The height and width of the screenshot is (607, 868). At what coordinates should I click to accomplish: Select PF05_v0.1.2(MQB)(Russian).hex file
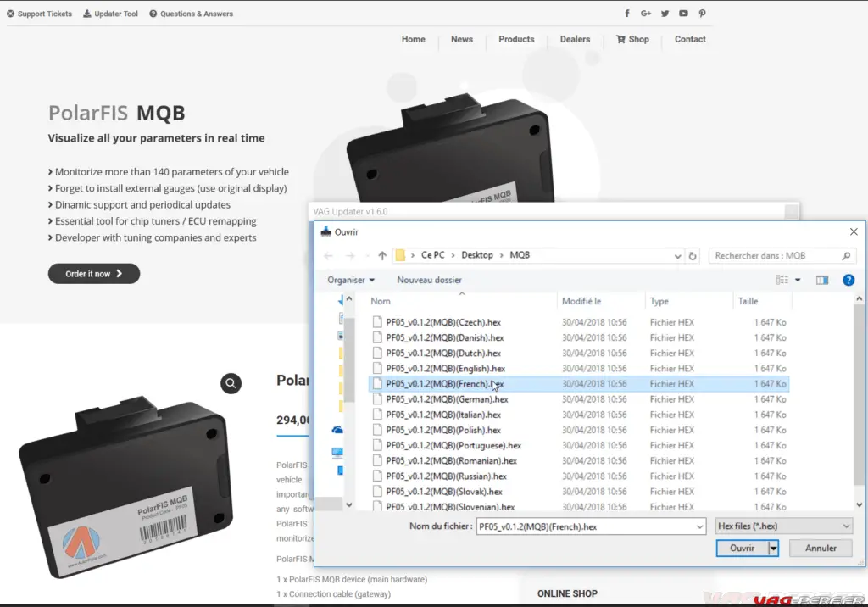click(x=579, y=476)
